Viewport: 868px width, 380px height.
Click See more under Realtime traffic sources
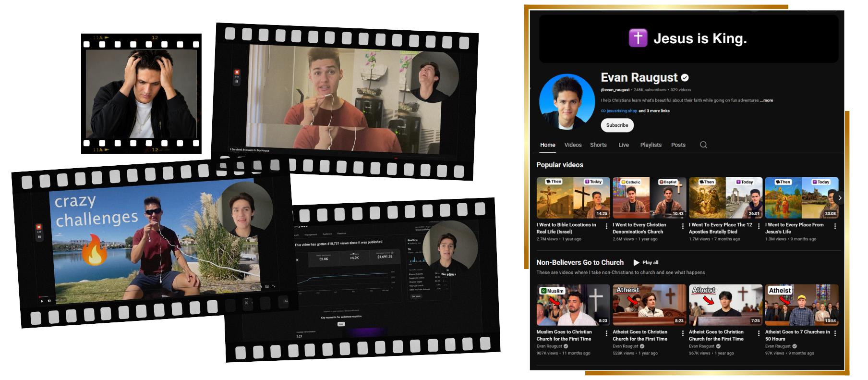(416, 296)
